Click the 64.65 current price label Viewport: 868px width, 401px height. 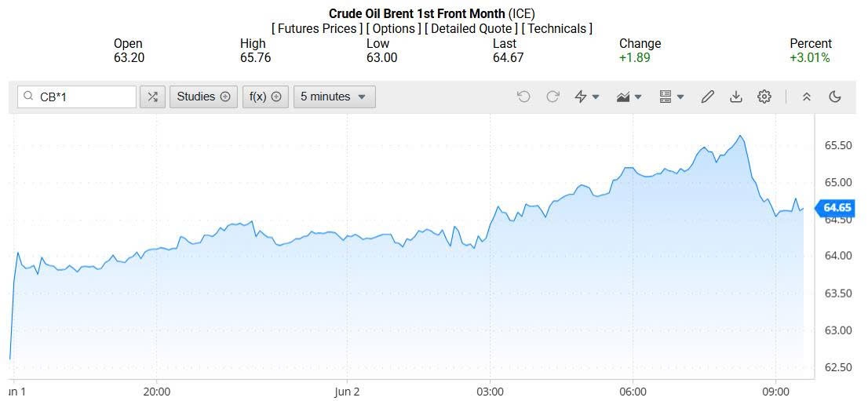[837, 208]
